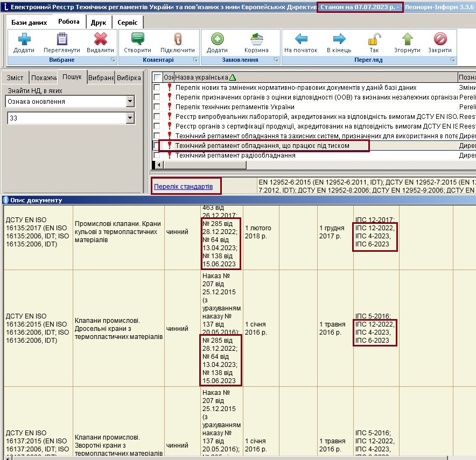Open Коментарі group dialog launcher
This screenshot has width=476, height=460.
(195, 60)
